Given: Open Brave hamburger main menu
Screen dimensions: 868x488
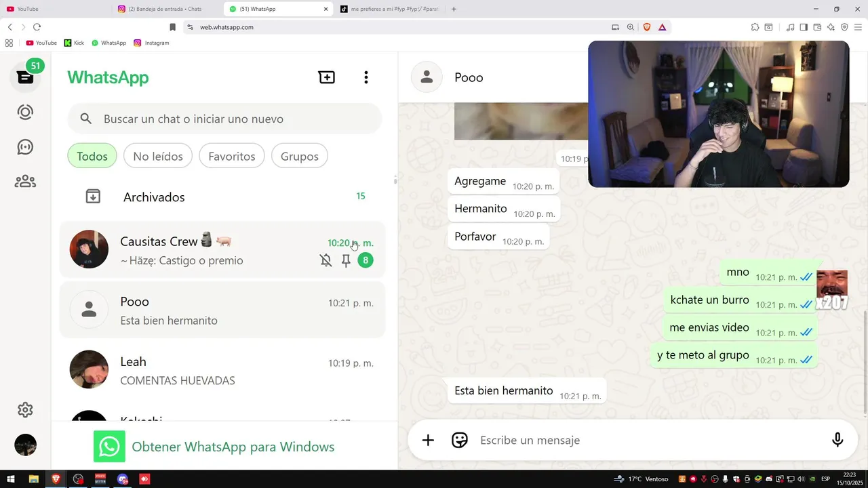Looking at the screenshot, I should [858, 27].
